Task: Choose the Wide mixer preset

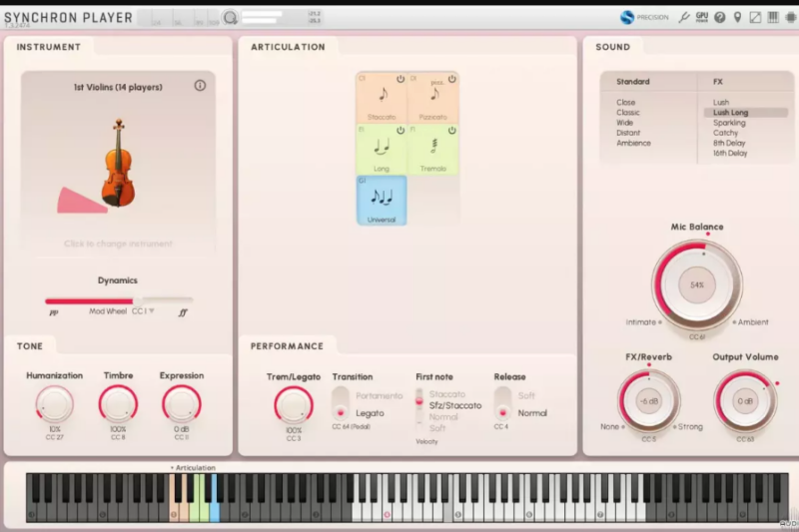Action: click(625, 123)
